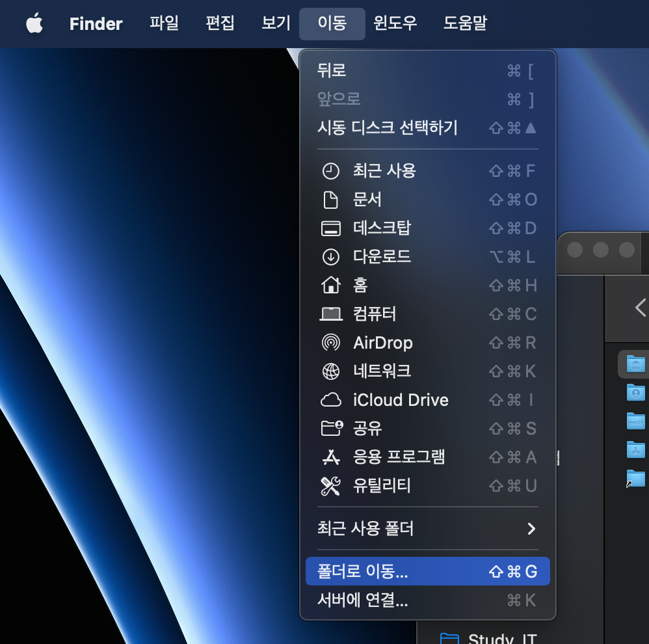Close the 이동 menu in menu bar
Image resolution: width=649 pixels, height=644 pixels.
pos(332,23)
